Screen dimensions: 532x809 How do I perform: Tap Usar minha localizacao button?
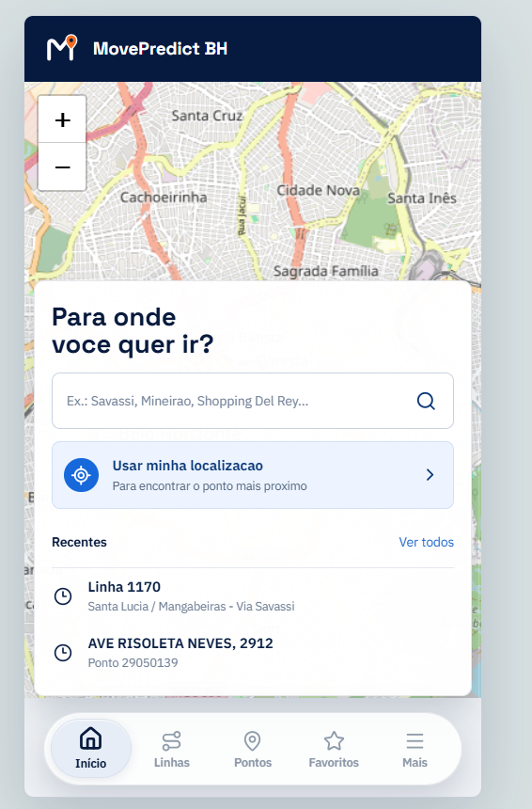coord(253,475)
